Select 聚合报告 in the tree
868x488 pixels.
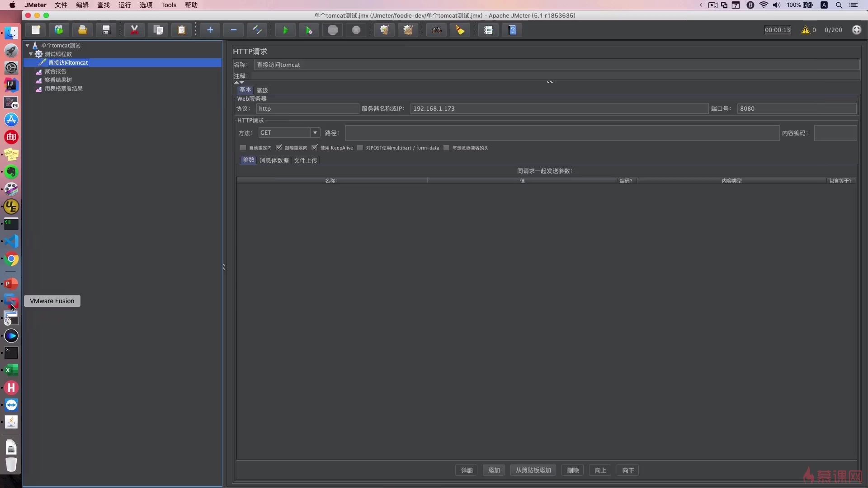tap(56, 71)
